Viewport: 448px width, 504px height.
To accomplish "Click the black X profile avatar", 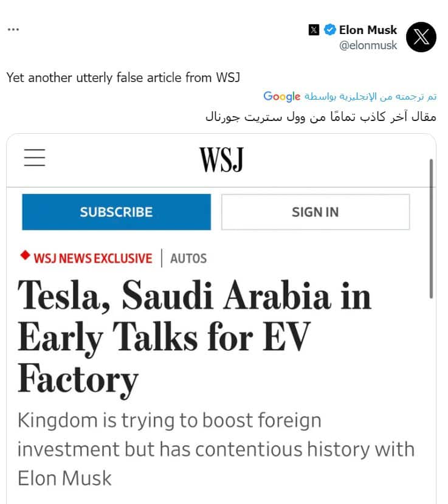I will (421, 36).
